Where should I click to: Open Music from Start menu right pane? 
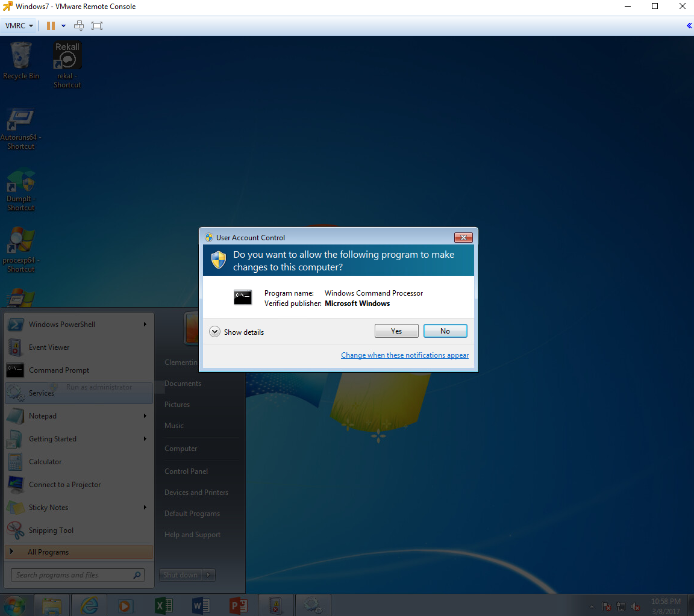(174, 426)
